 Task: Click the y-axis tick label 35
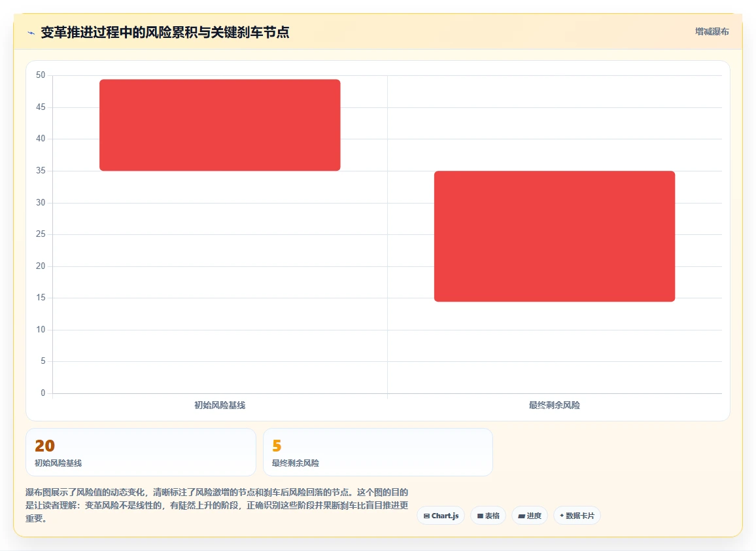point(41,171)
